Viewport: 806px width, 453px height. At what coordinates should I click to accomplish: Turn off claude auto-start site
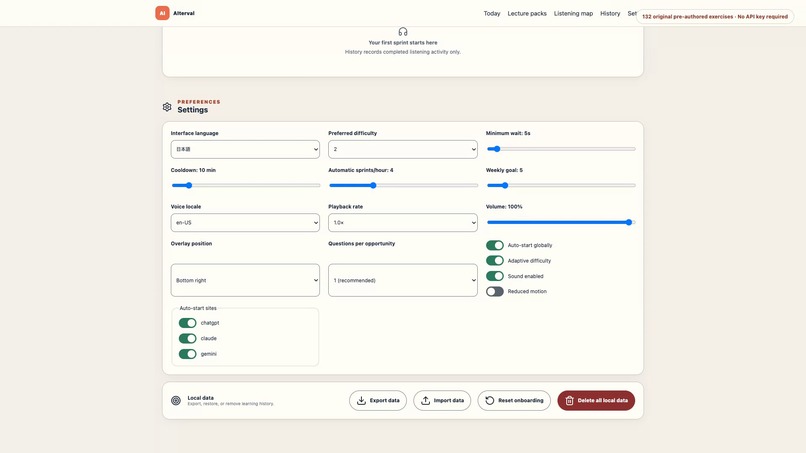(x=188, y=338)
